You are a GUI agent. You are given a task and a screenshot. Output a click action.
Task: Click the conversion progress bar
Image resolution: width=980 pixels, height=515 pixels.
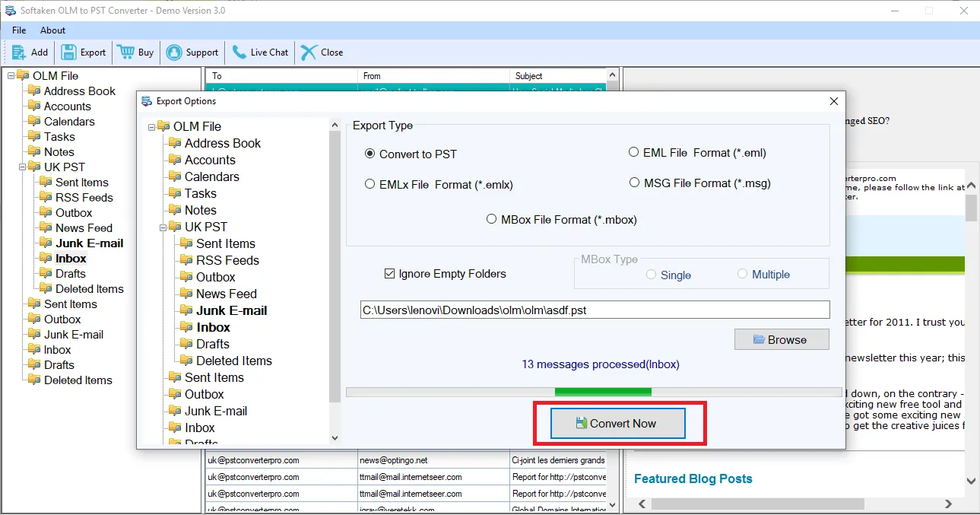[594, 392]
